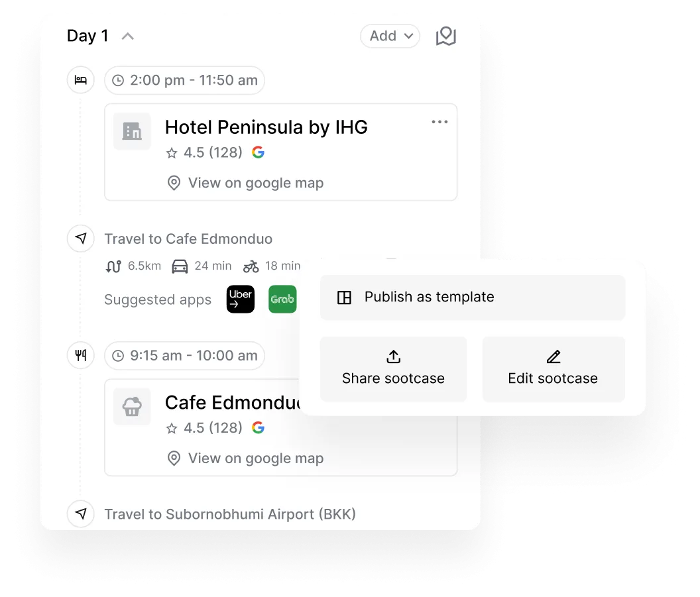Click the Share sootcase upload icon
Image resolution: width=700 pixels, height=597 pixels.
(x=392, y=356)
